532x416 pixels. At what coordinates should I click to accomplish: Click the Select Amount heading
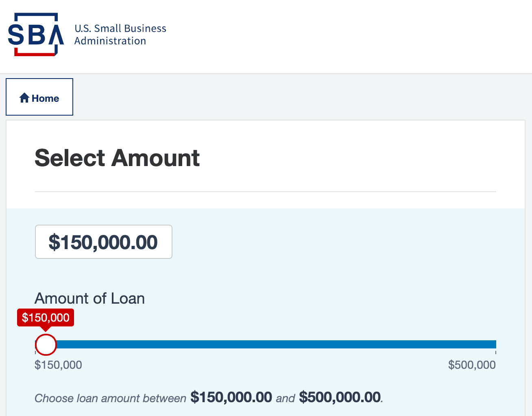point(118,158)
